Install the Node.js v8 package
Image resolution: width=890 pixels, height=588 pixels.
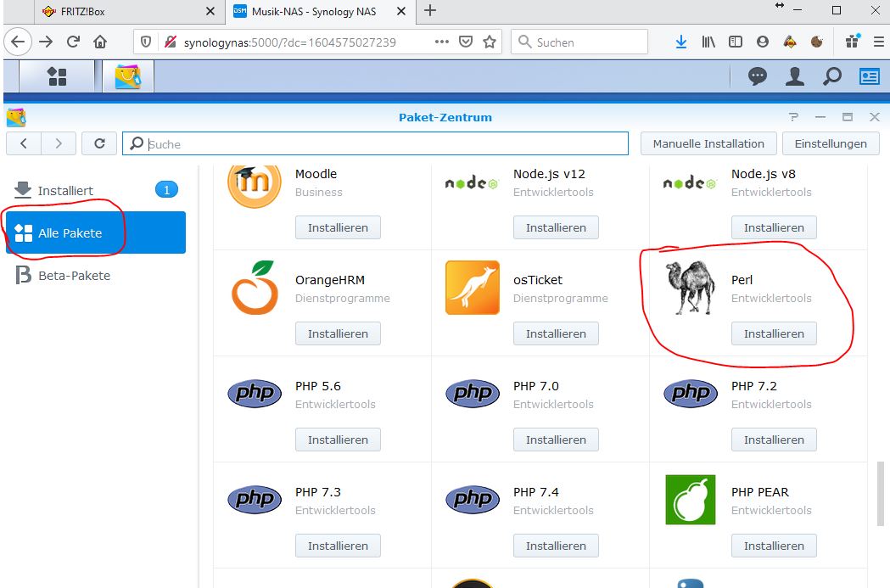pos(774,227)
